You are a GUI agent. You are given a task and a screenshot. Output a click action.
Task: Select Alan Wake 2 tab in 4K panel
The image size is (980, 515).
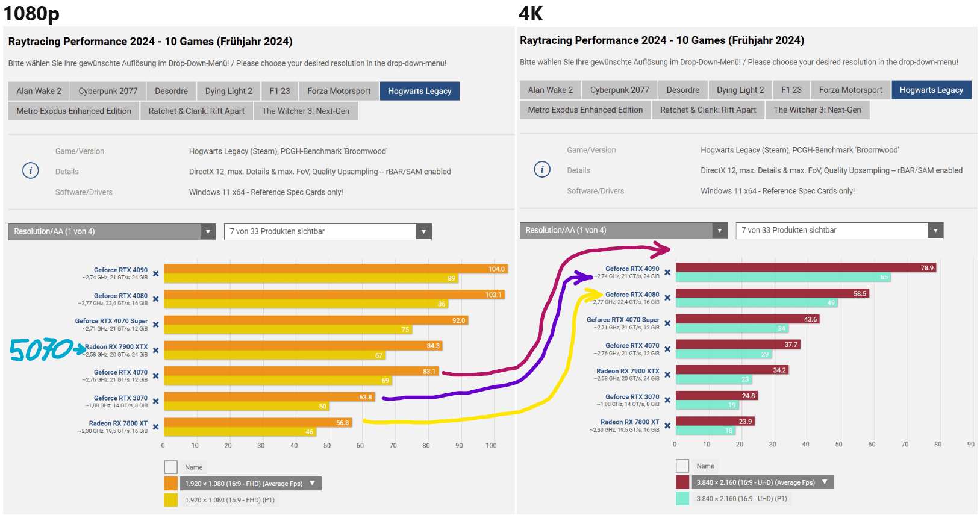[551, 90]
